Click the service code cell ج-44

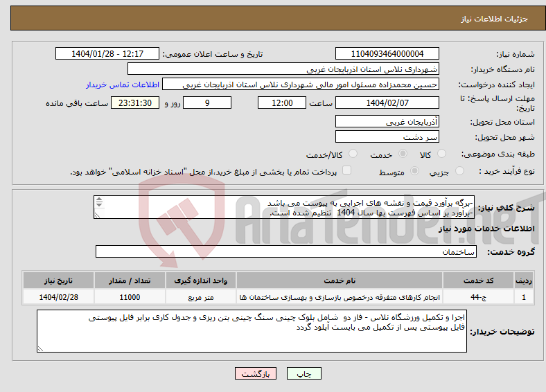pos(479,297)
